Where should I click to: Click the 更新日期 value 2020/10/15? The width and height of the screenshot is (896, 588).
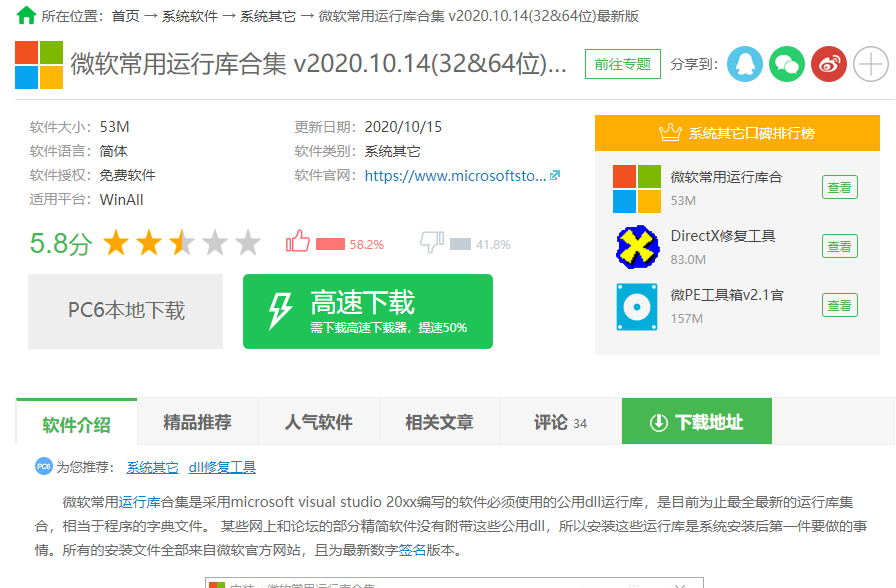[x=403, y=127]
